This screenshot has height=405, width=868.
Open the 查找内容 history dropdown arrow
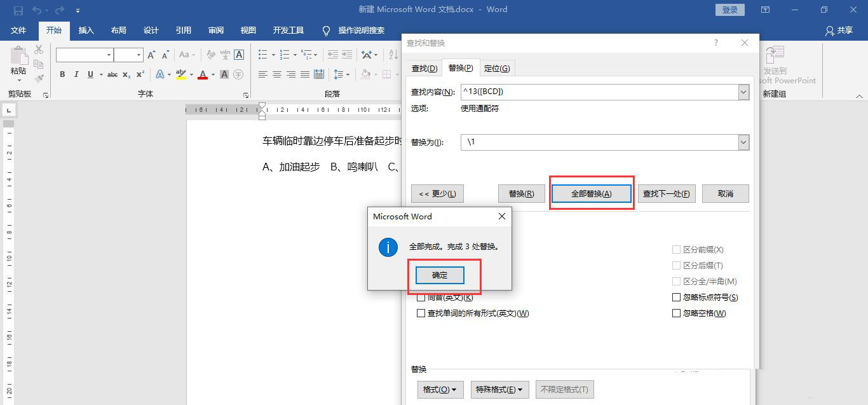coord(743,92)
